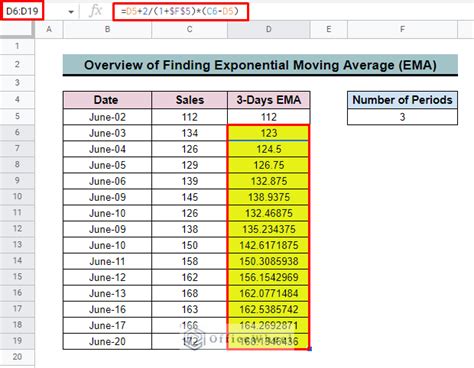Select column D header
The width and height of the screenshot is (474, 368).
coord(269,29)
